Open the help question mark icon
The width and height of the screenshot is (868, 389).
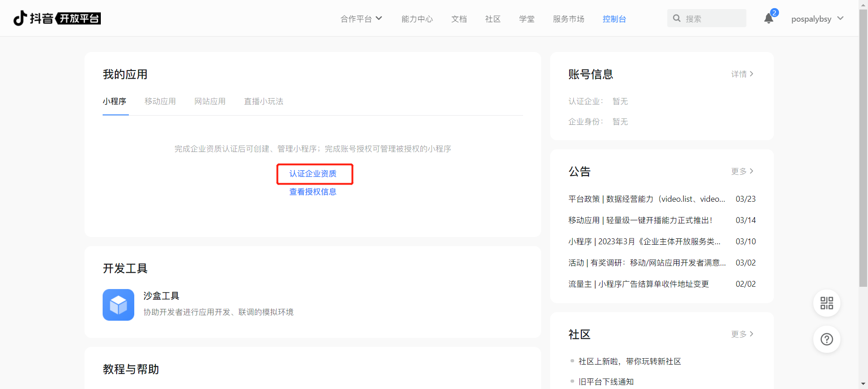tap(826, 339)
